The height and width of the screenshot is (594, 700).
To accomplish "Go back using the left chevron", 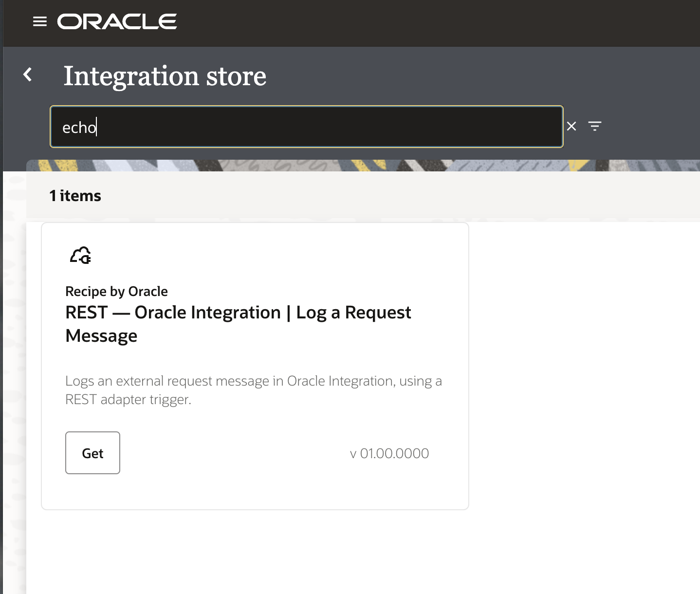I will click(x=28, y=74).
